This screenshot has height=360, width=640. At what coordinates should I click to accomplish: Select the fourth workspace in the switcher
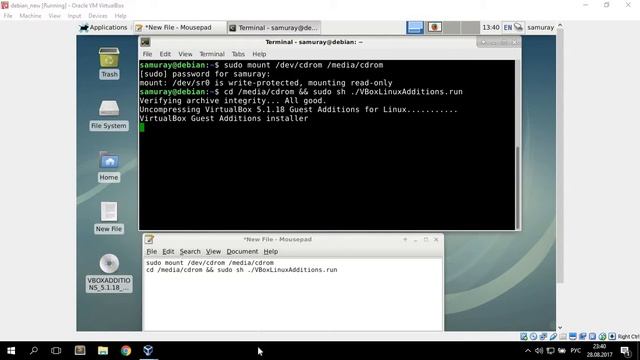coord(470,27)
